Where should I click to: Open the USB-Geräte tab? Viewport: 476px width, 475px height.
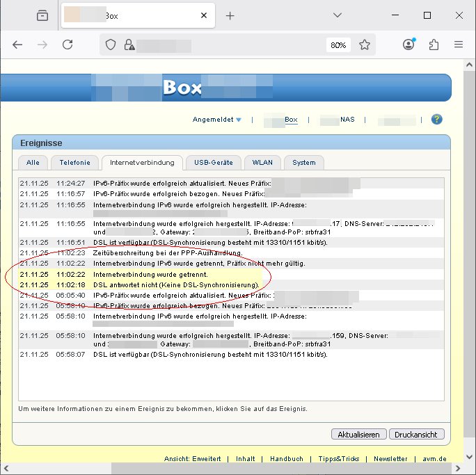click(214, 163)
